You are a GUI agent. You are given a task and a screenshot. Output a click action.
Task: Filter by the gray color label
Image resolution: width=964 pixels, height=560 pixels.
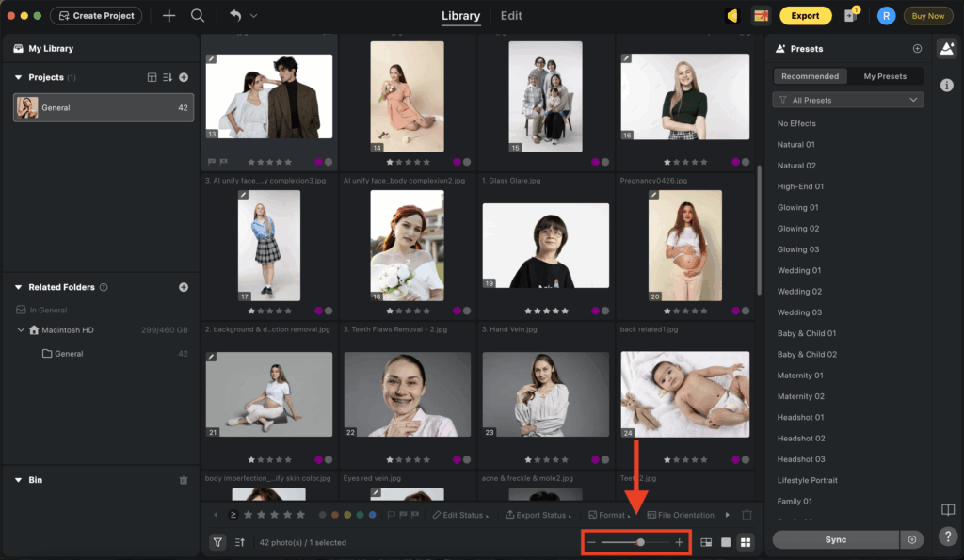(x=322, y=515)
